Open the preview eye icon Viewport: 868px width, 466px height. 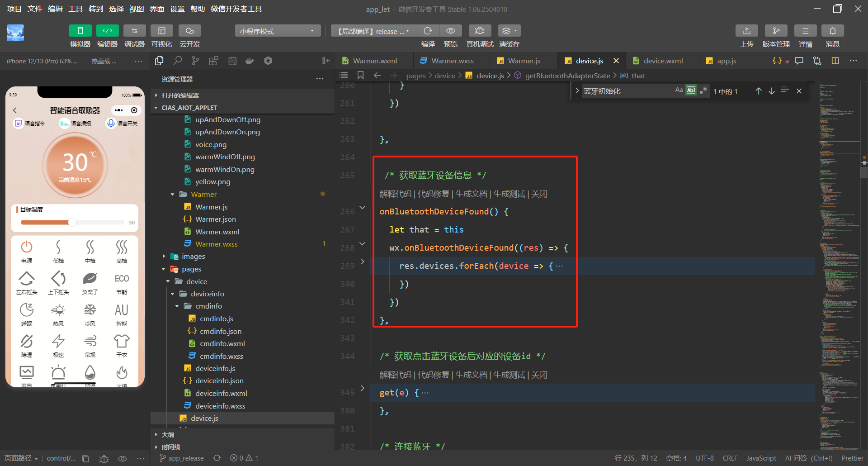[x=450, y=31]
